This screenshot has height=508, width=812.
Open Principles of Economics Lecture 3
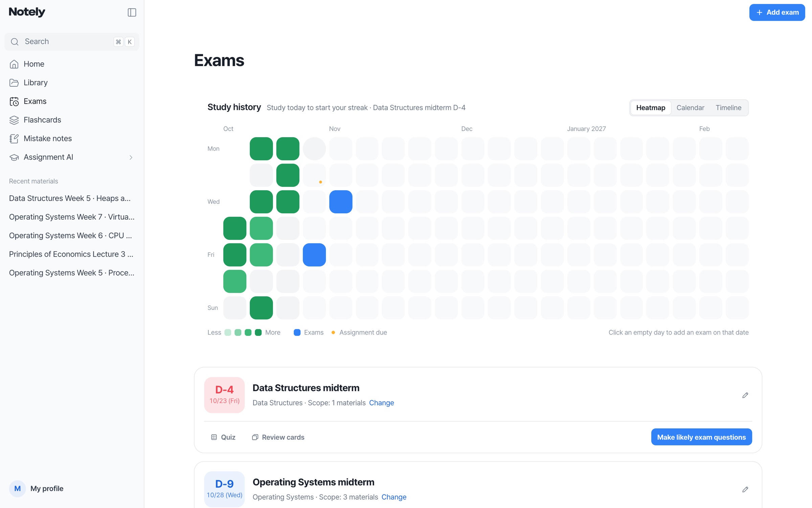(71, 254)
